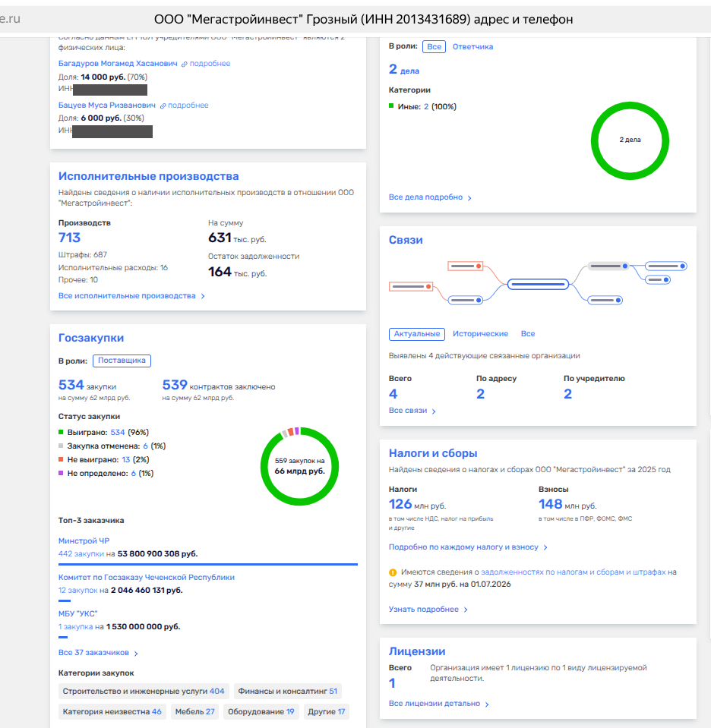Viewport: 711px width, 728px height.
Task: Open the Госзакупки section heading
Action: click(91, 338)
